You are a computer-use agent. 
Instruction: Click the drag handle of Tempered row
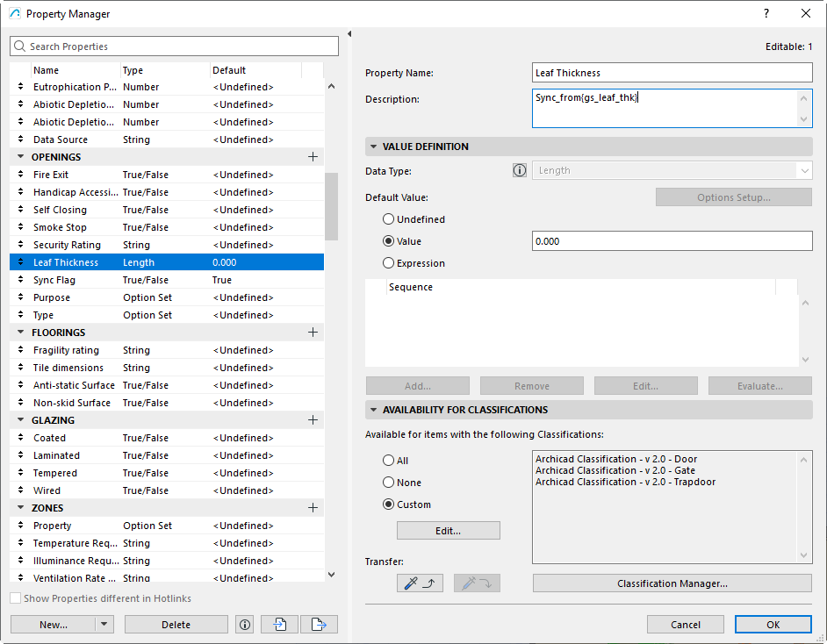click(20, 473)
